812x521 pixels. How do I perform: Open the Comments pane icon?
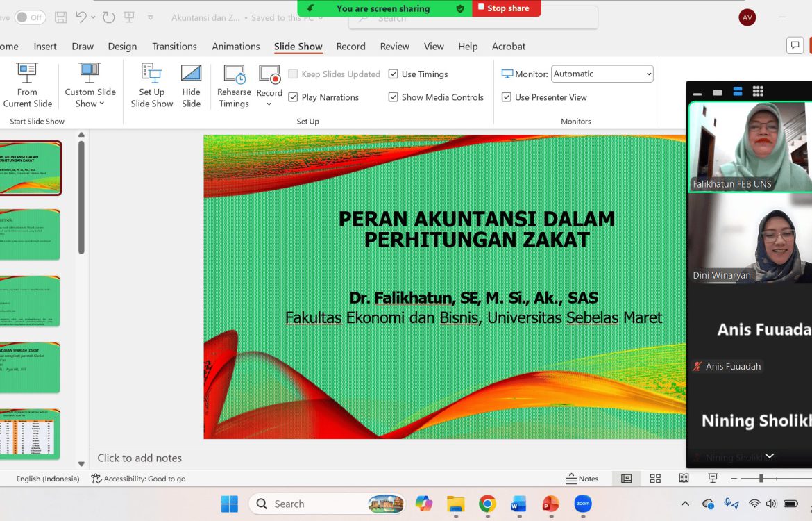(x=795, y=45)
